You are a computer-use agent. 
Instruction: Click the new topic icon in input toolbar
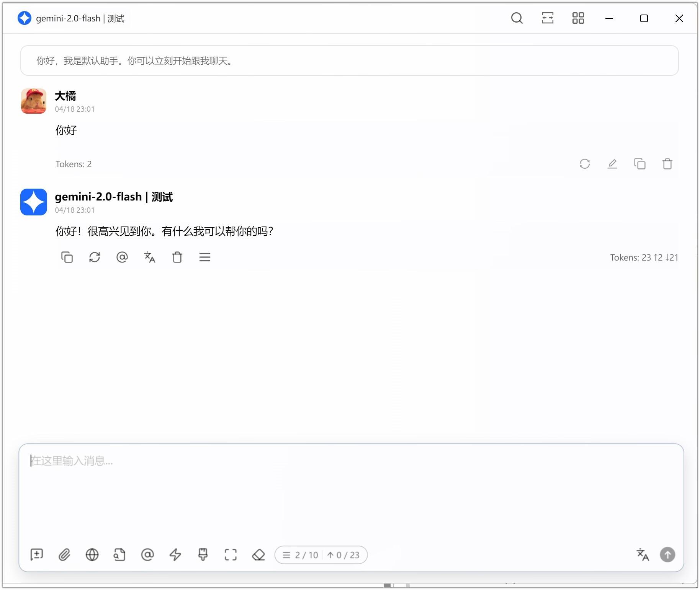click(37, 554)
